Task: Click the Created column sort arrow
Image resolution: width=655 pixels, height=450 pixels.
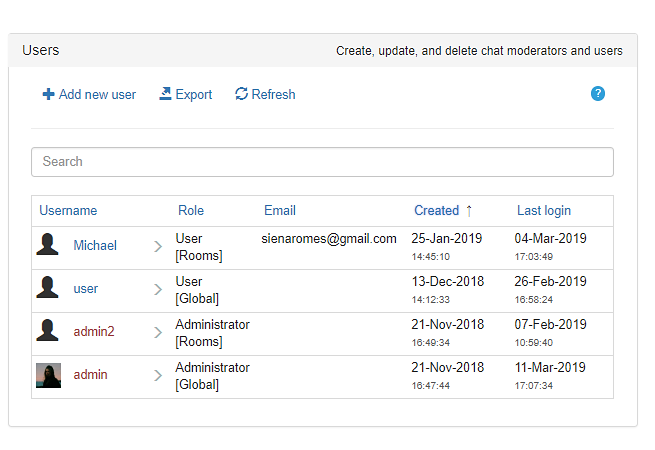Action: coord(469,211)
